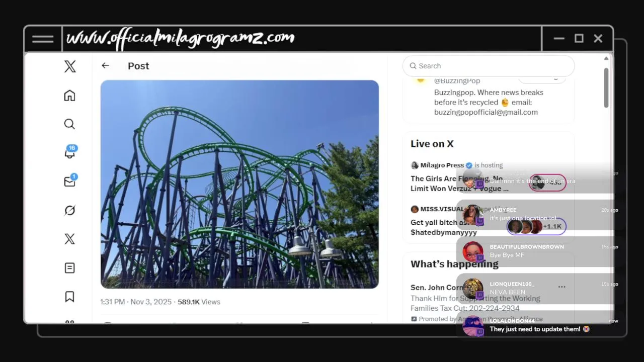This screenshot has height=362, width=644.
Task: Click Milagro Press verified badge
Action: (469, 165)
